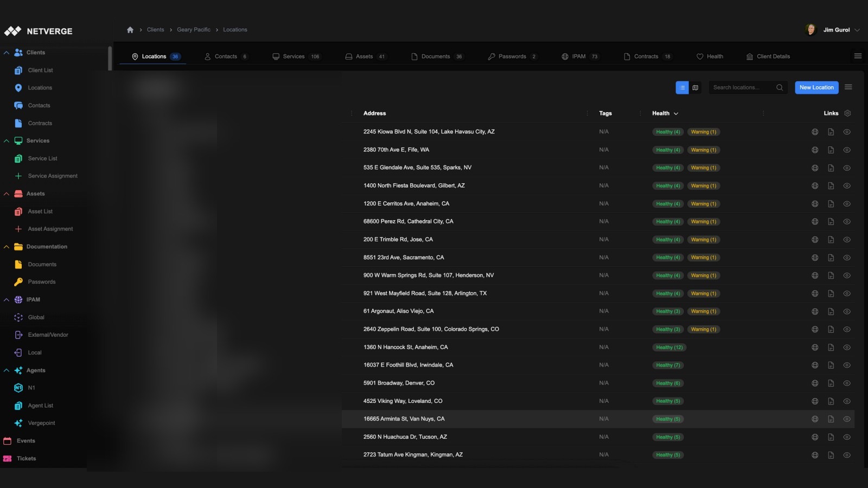Collapse the Clients section in sidebar
The width and height of the screenshot is (868, 488).
7,53
